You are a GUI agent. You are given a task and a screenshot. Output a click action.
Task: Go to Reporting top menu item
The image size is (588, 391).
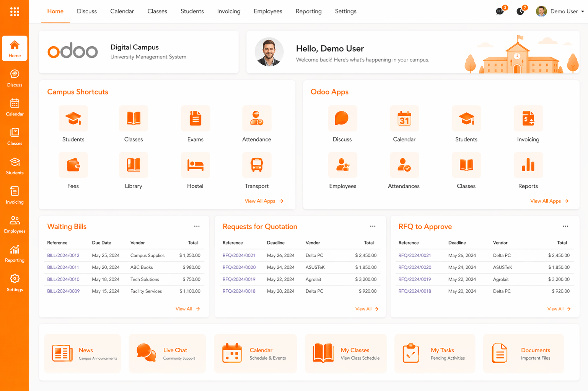pos(308,11)
